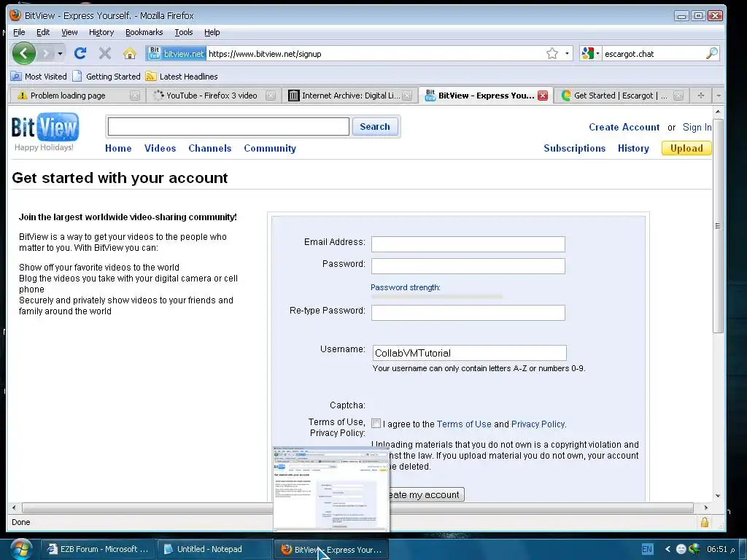Open the Most Visited bookmarks folder
Viewport: 747px width, 560px height.
click(x=39, y=76)
